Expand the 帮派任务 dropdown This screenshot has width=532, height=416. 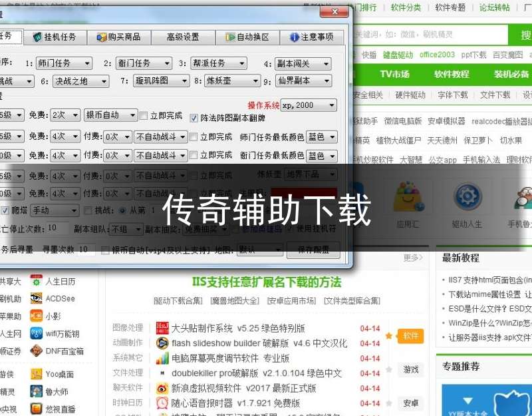[219, 63]
